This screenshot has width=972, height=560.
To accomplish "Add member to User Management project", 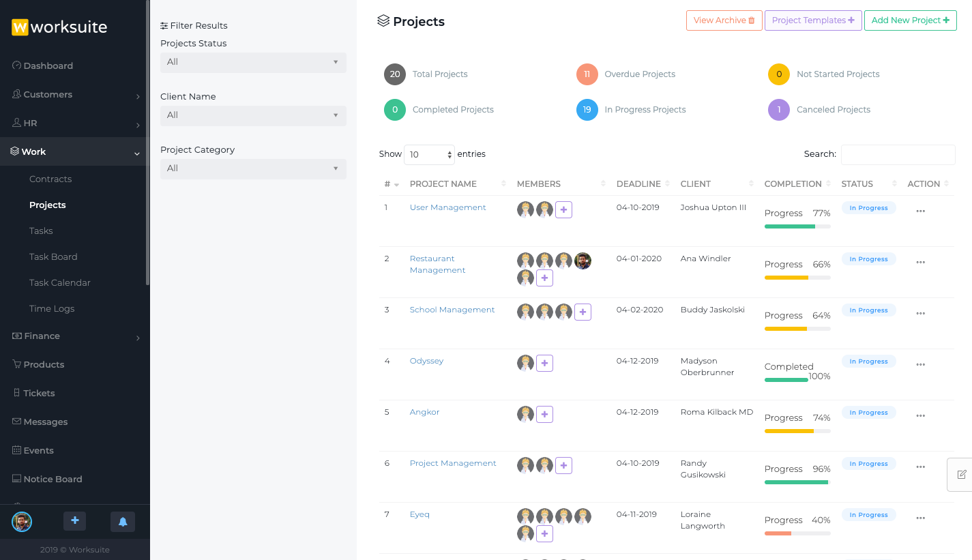I will (x=563, y=210).
